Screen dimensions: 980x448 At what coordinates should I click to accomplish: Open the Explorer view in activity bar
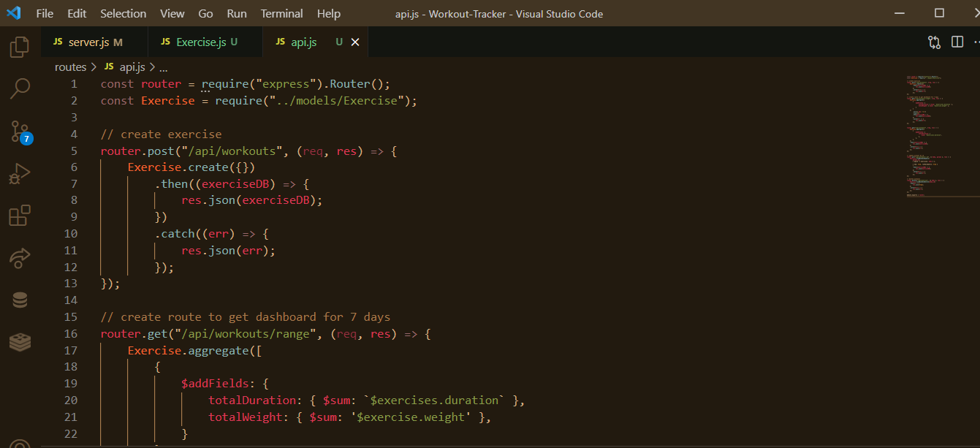20,47
